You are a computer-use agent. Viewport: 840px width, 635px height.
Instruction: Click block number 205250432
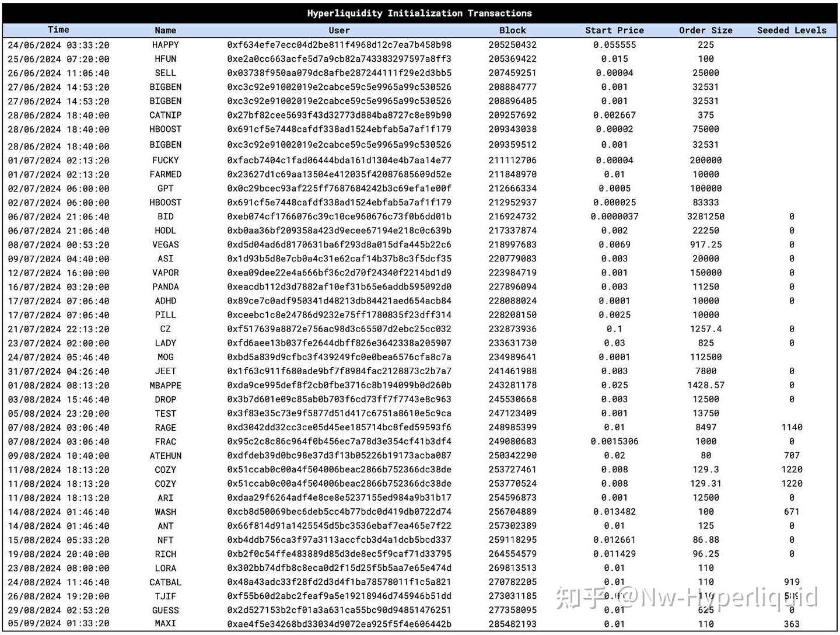click(x=513, y=45)
